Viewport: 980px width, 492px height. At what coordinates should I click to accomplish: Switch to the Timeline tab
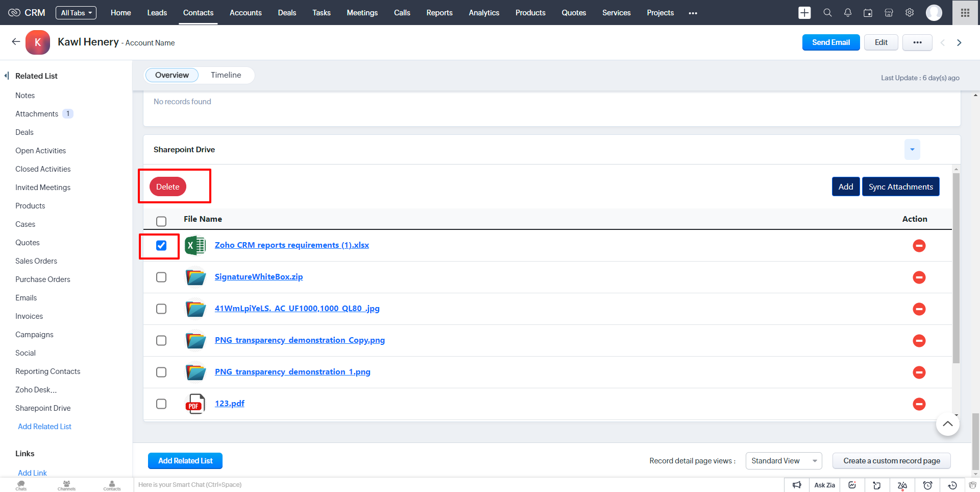coord(226,75)
